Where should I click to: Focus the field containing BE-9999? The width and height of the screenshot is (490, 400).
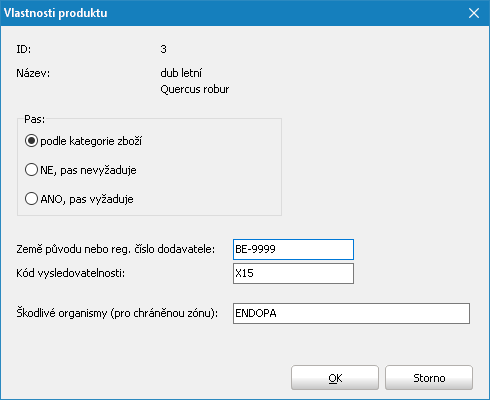pos(293,249)
